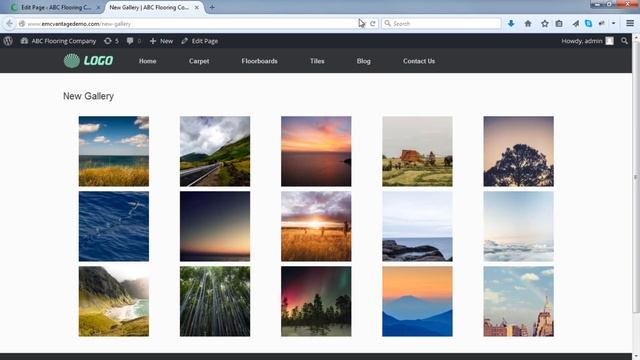This screenshot has height=360, width=640.
Task: Open a new browser tab
Action: (212, 7)
